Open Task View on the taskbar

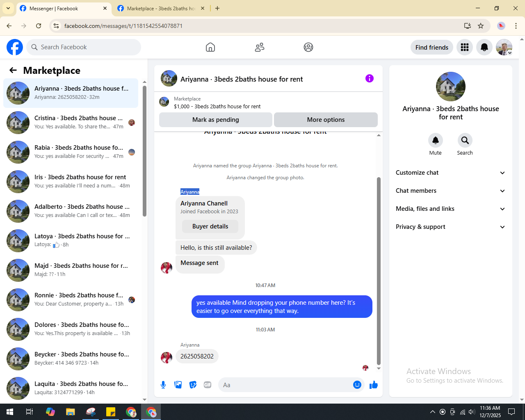(30, 412)
